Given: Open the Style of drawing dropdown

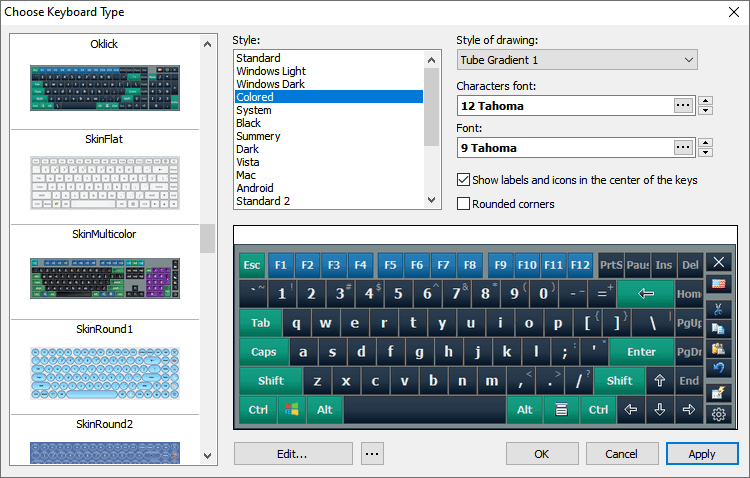Looking at the screenshot, I should pyautogui.click(x=577, y=60).
